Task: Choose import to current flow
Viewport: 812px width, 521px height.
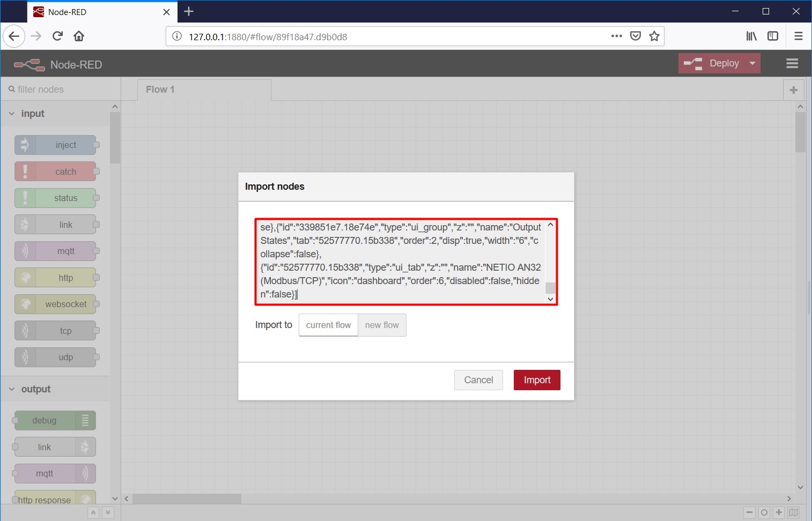Action: pyautogui.click(x=328, y=325)
